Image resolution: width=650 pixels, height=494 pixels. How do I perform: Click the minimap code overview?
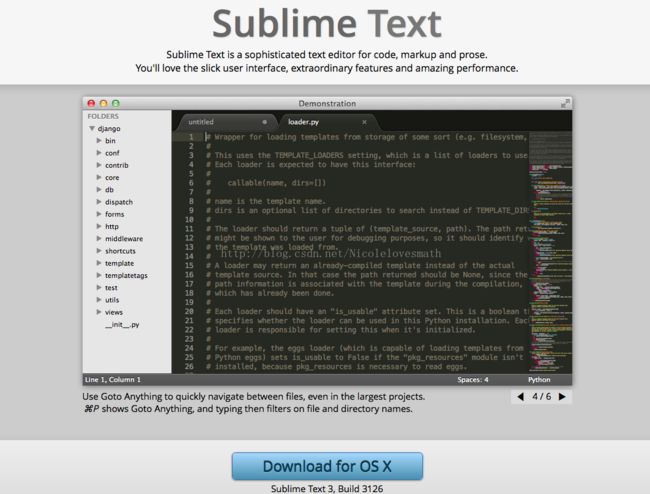pyautogui.click(x=551, y=252)
